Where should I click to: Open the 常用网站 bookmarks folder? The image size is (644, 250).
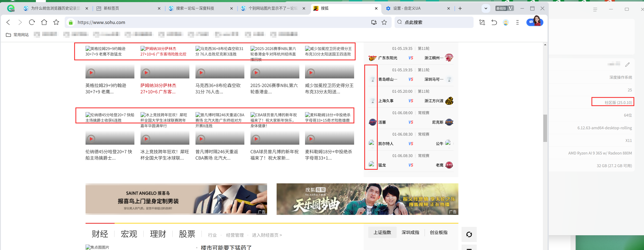click(x=17, y=35)
